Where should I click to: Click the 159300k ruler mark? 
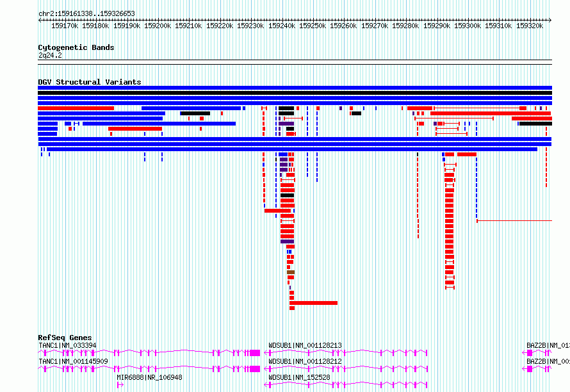468,26
